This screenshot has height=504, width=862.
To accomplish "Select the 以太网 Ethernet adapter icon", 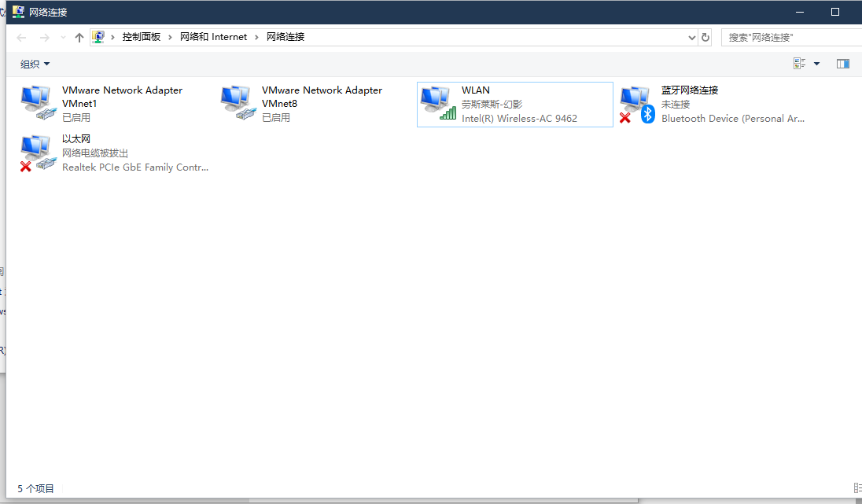I will click(x=38, y=153).
